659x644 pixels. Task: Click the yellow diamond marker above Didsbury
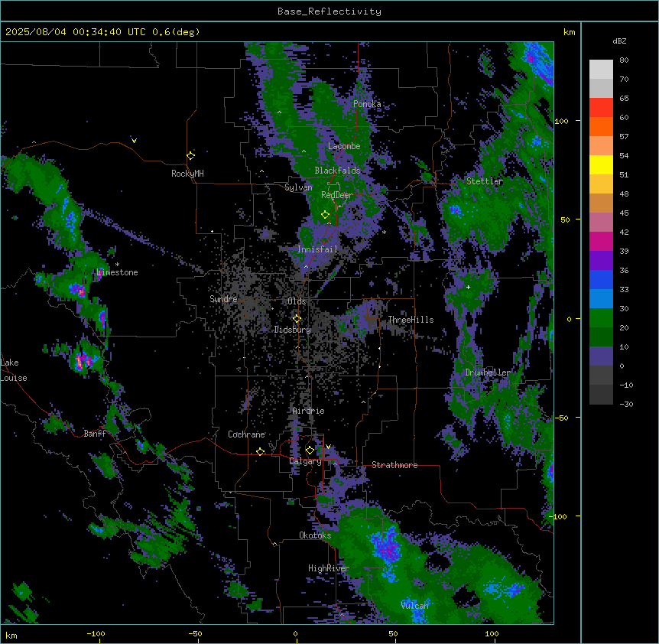[x=297, y=318]
